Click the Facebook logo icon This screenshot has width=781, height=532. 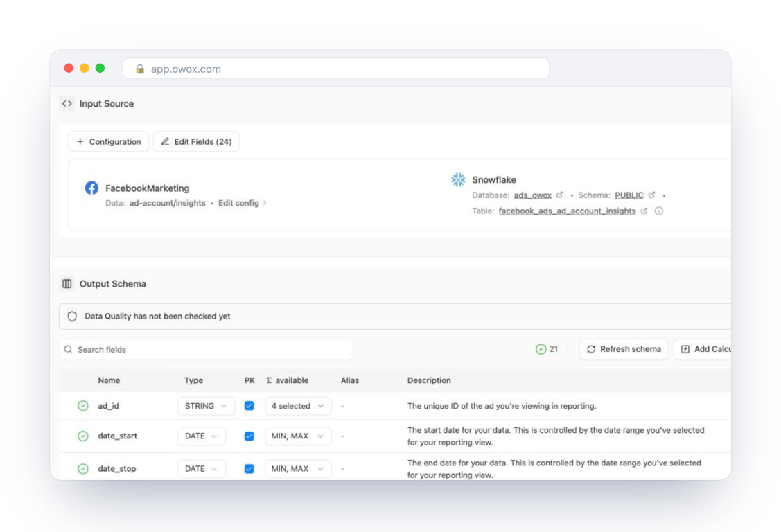coord(91,188)
